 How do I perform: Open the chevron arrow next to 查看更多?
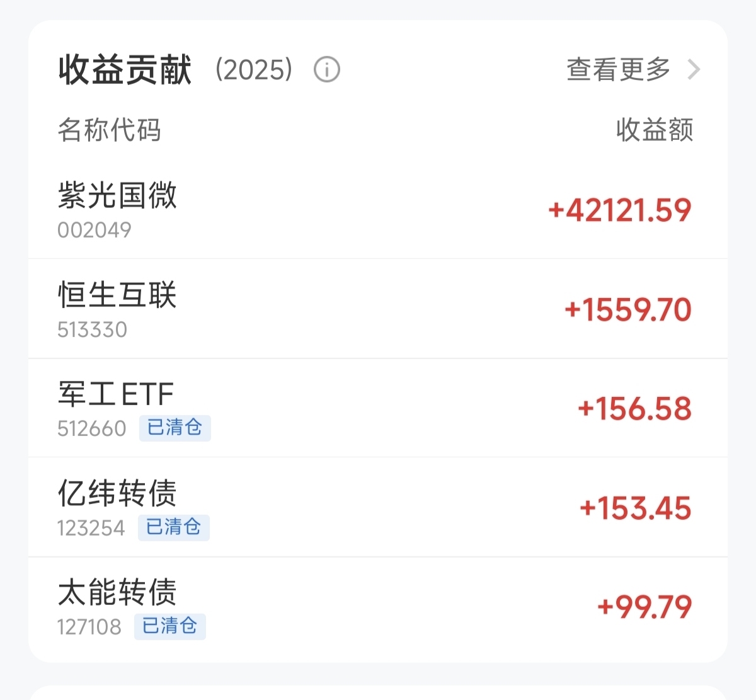pyautogui.click(x=694, y=69)
